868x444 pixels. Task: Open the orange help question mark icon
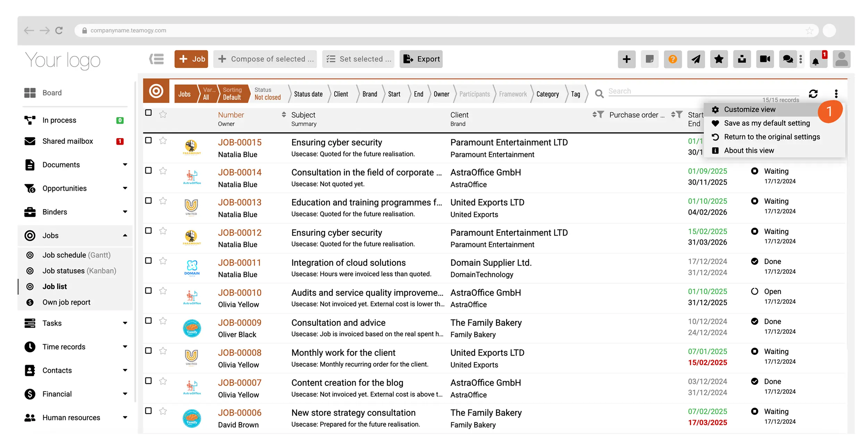tap(673, 59)
